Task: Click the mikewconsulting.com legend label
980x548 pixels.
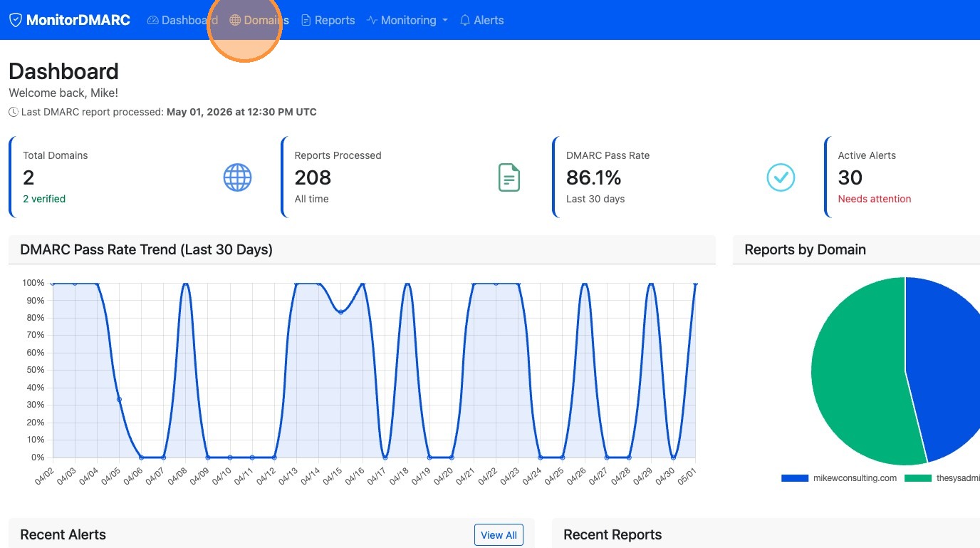Action: [x=855, y=478]
